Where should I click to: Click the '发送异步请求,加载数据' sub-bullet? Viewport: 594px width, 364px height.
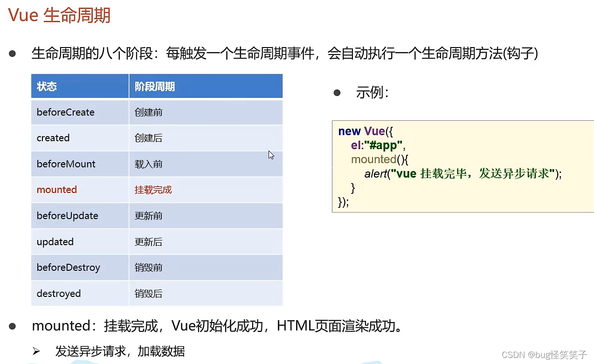point(120,351)
